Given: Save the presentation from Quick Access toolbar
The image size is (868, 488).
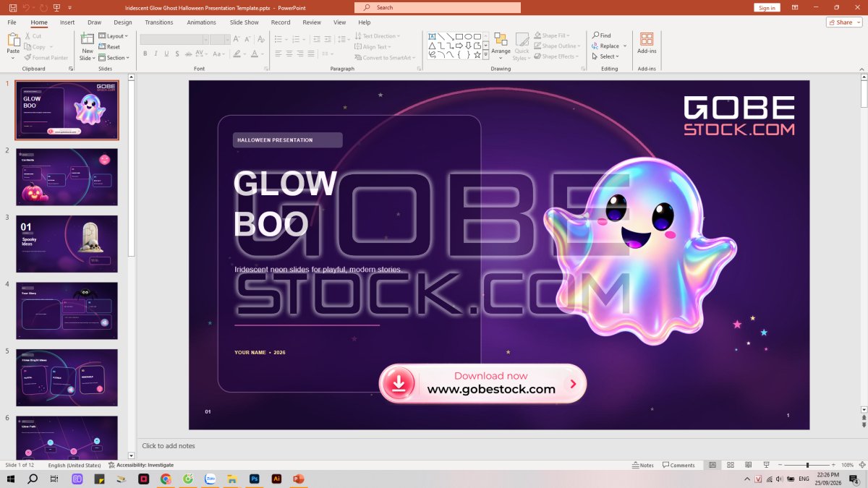Looking at the screenshot, I should [13, 7].
